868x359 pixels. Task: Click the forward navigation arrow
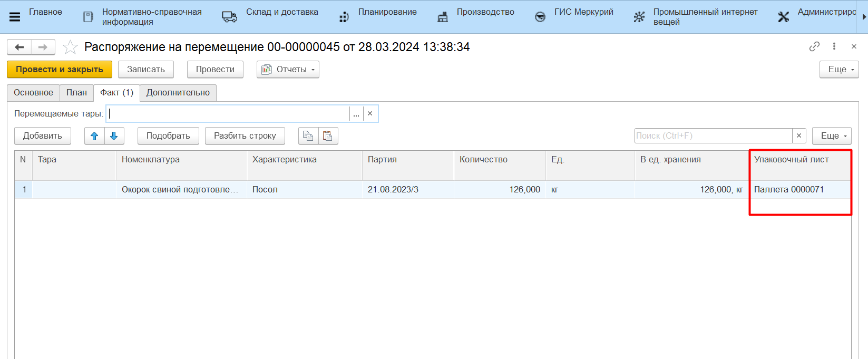43,47
